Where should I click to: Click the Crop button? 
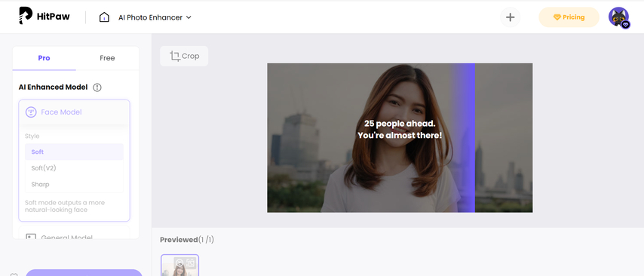pyautogui.click(x=184, y=57)
